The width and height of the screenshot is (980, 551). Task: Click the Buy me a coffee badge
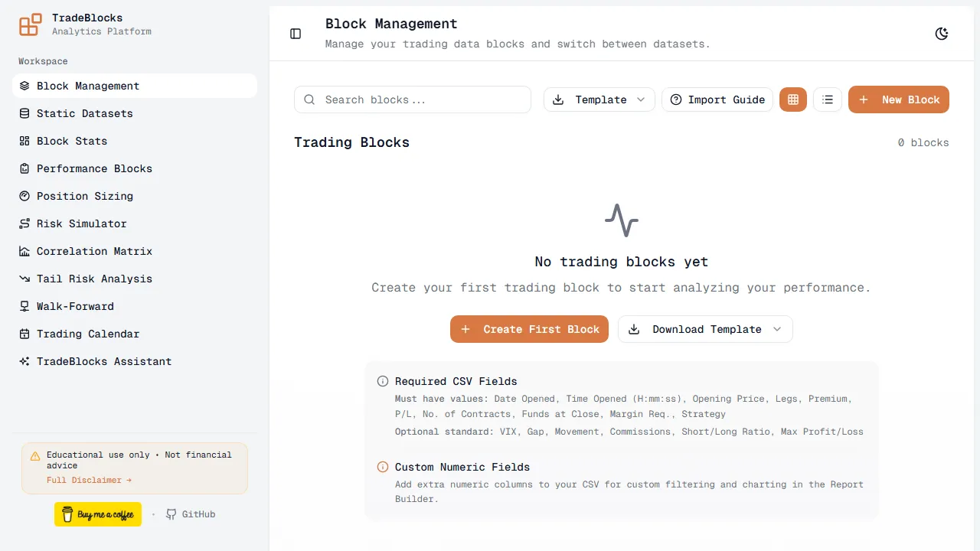click(x=98, y=514)
